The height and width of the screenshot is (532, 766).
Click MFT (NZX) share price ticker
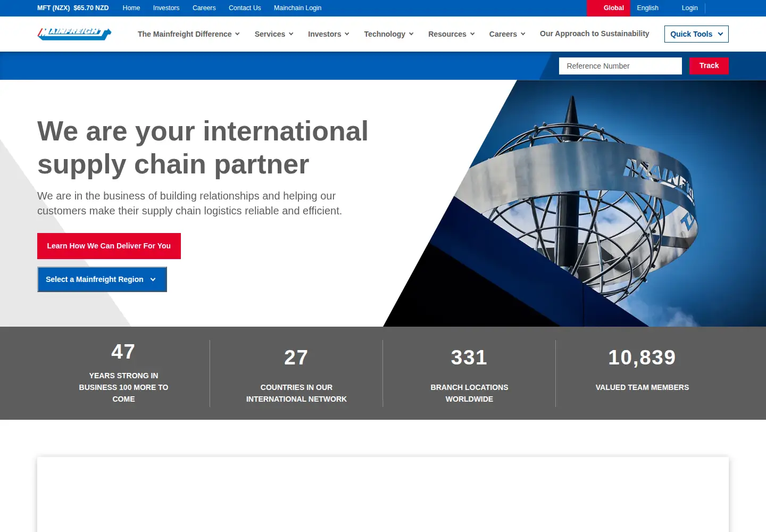pos(73,8)
